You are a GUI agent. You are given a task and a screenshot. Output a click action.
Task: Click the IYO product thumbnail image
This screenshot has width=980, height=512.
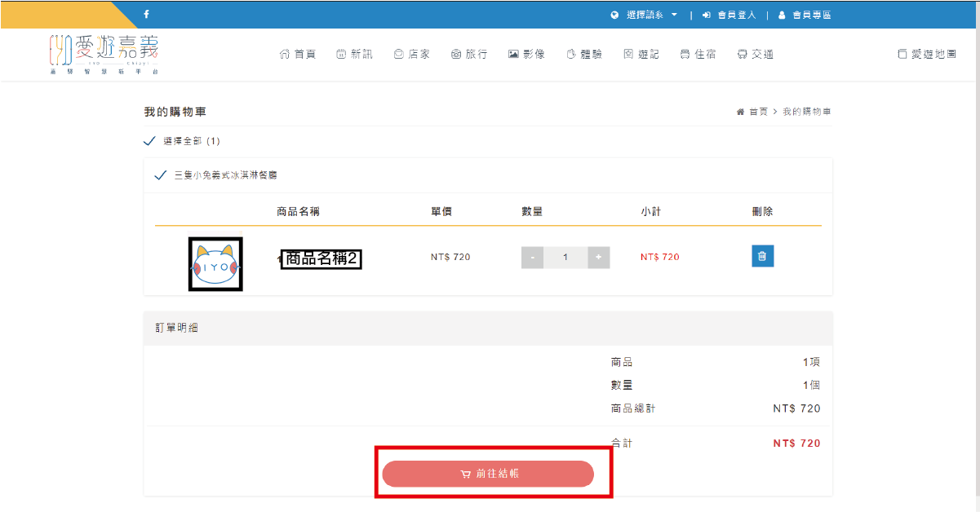click(x=215, y=264)
